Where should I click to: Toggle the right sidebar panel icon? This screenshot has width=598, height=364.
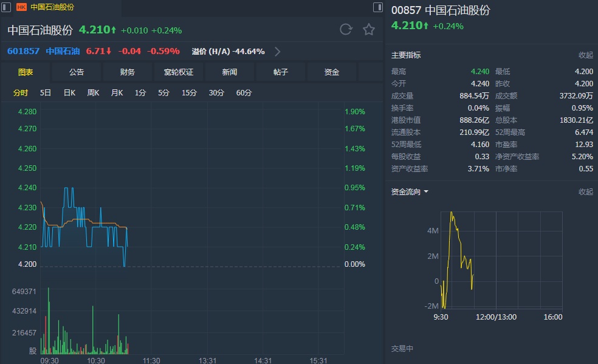[x=377, y=7]
